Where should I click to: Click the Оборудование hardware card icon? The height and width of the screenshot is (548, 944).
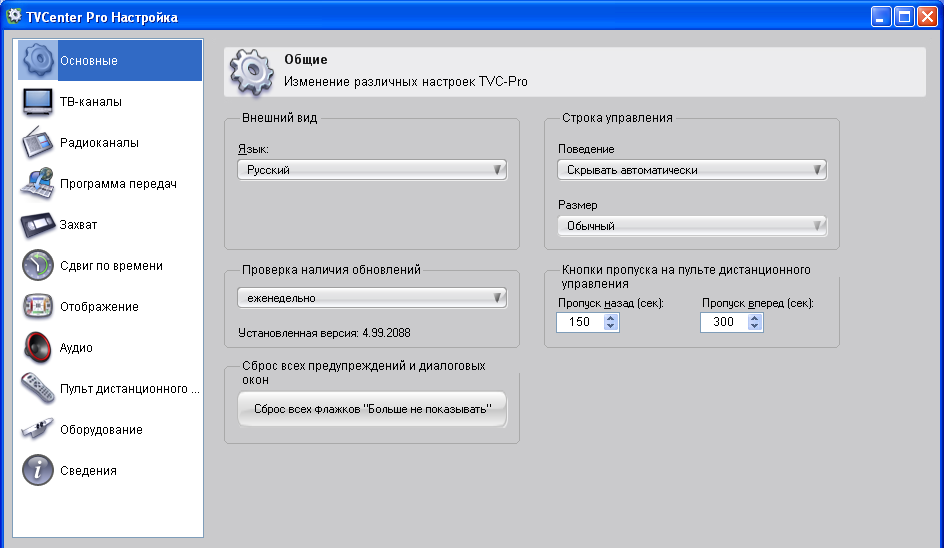pos(38,429)
